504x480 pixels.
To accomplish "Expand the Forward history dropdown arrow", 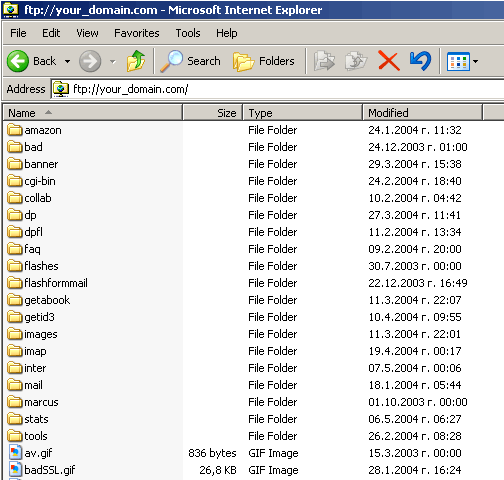I will coord(113,61).
